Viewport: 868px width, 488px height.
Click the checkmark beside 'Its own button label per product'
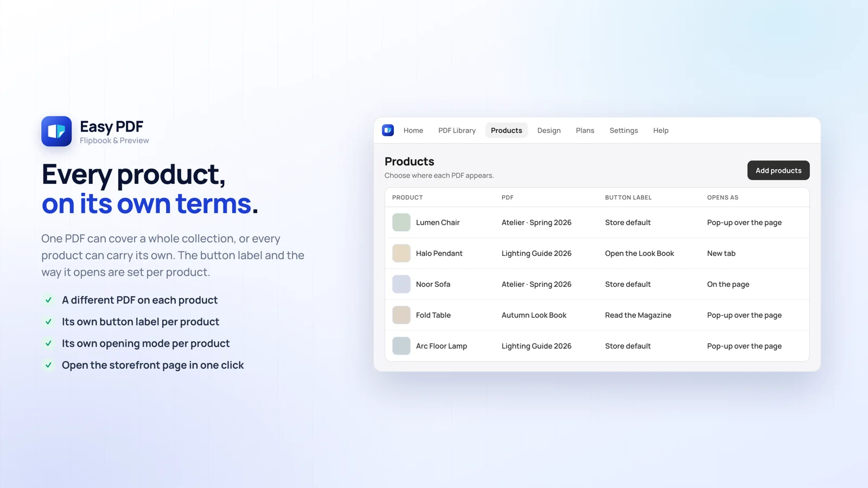pos(48,322)
